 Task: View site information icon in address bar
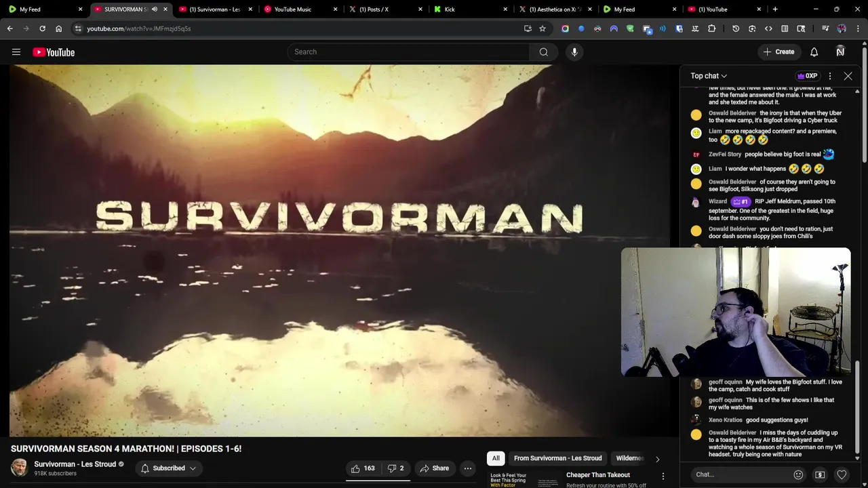pyautogui.click(x=78, y=28)
